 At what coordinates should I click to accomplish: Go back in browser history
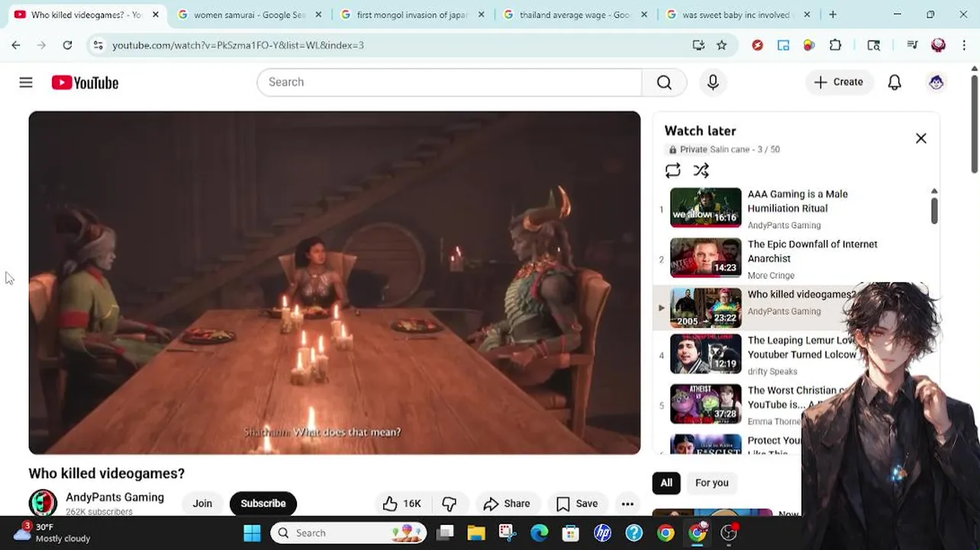click(16, 45)
